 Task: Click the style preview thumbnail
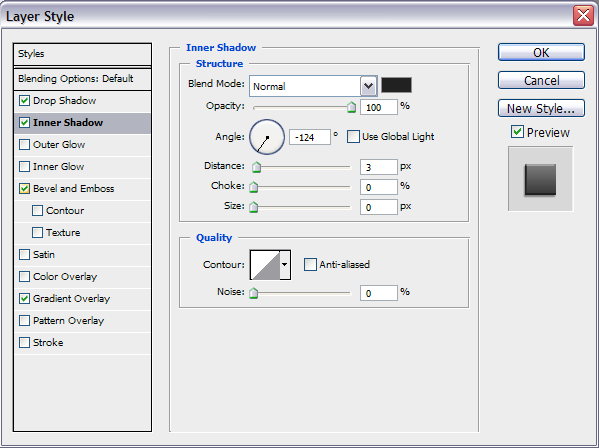540,179
